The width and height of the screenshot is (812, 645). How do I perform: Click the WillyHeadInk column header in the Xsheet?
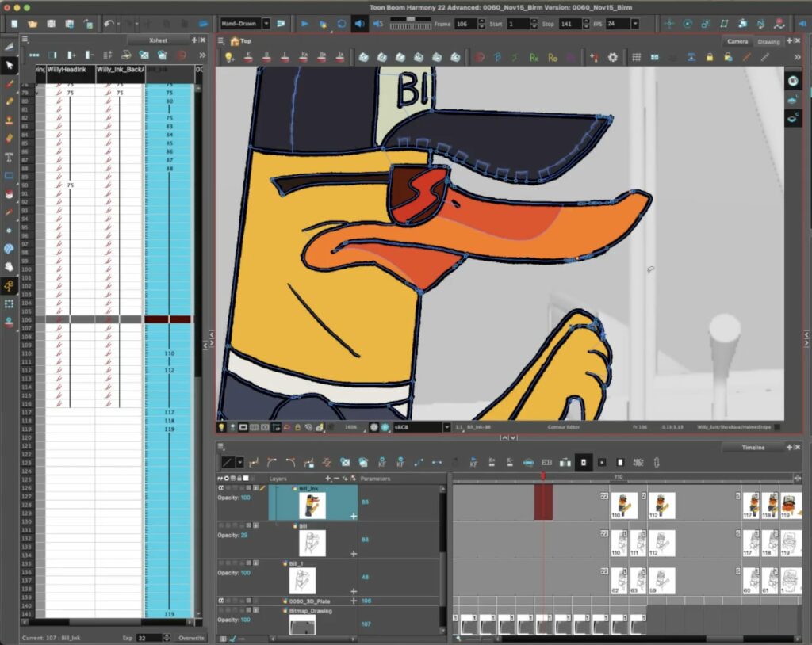pos(70,73)
